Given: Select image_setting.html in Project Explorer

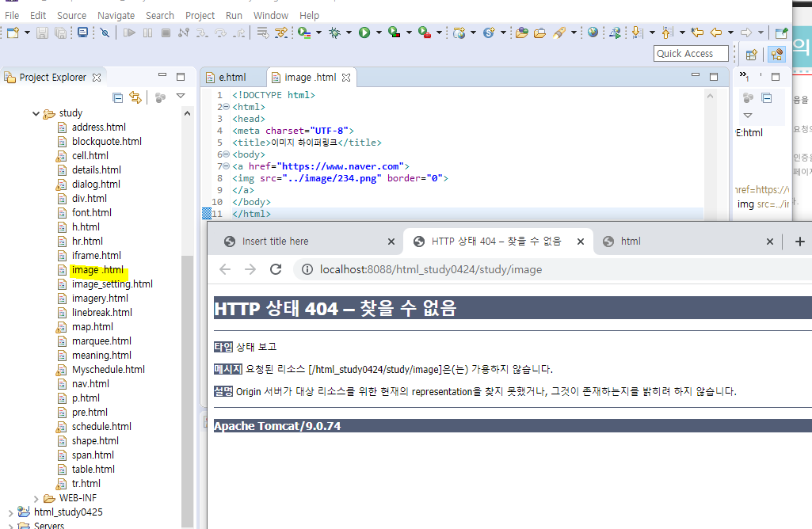Looking at the screenshot, I should [112, 284].
